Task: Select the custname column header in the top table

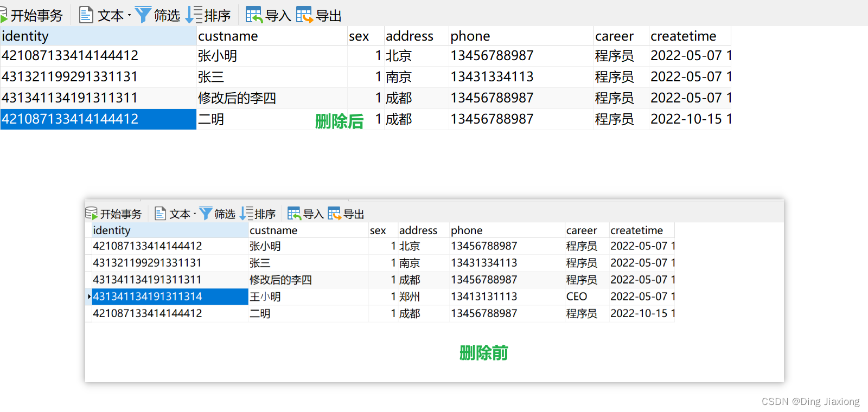Action: (x=272, y=36)
